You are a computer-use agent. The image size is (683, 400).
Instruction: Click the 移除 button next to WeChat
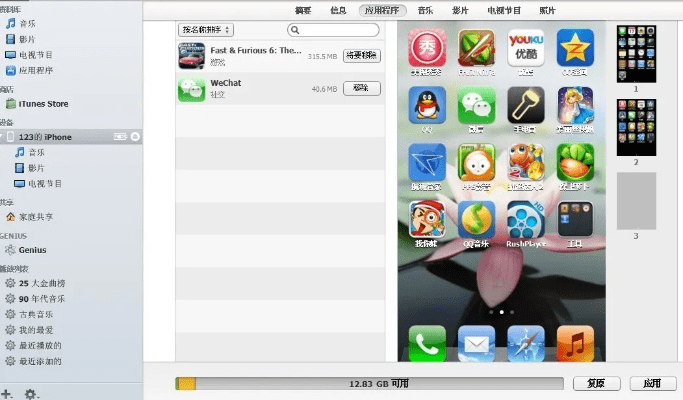(361, 89)
